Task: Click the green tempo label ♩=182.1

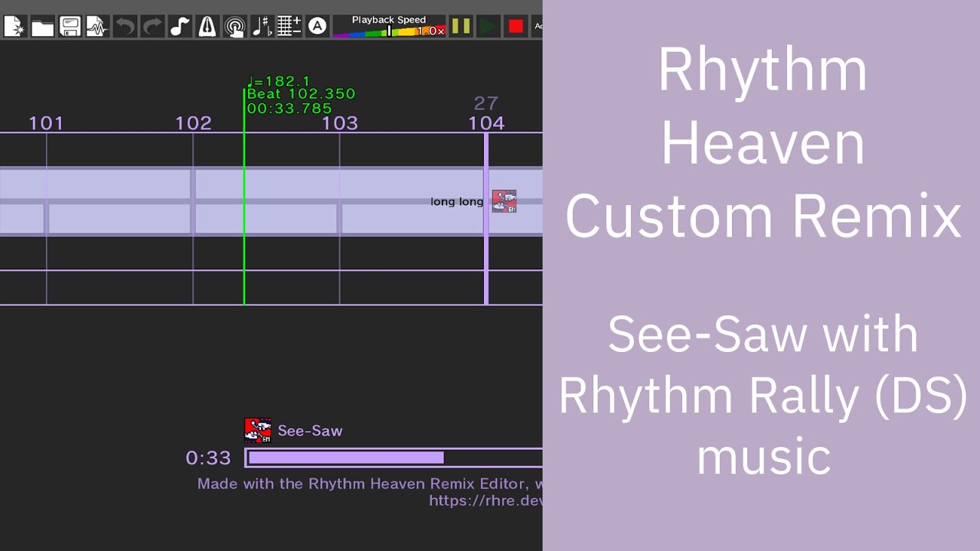Action: [278, 80]
